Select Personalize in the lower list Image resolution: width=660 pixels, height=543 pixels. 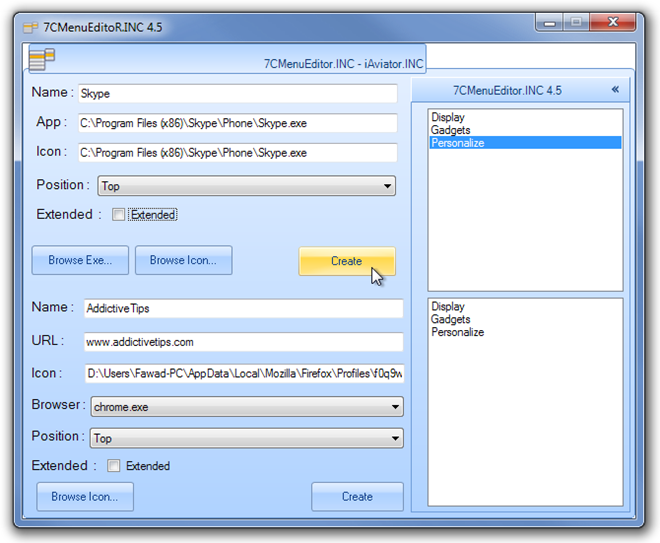coord(525,332)
